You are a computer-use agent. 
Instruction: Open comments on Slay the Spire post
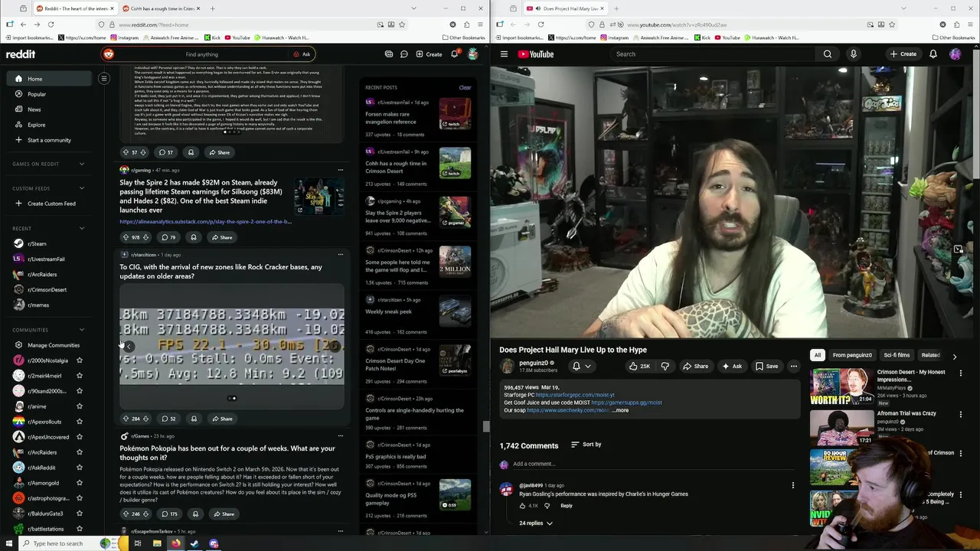pyautogui.click(x=168, y=237)
